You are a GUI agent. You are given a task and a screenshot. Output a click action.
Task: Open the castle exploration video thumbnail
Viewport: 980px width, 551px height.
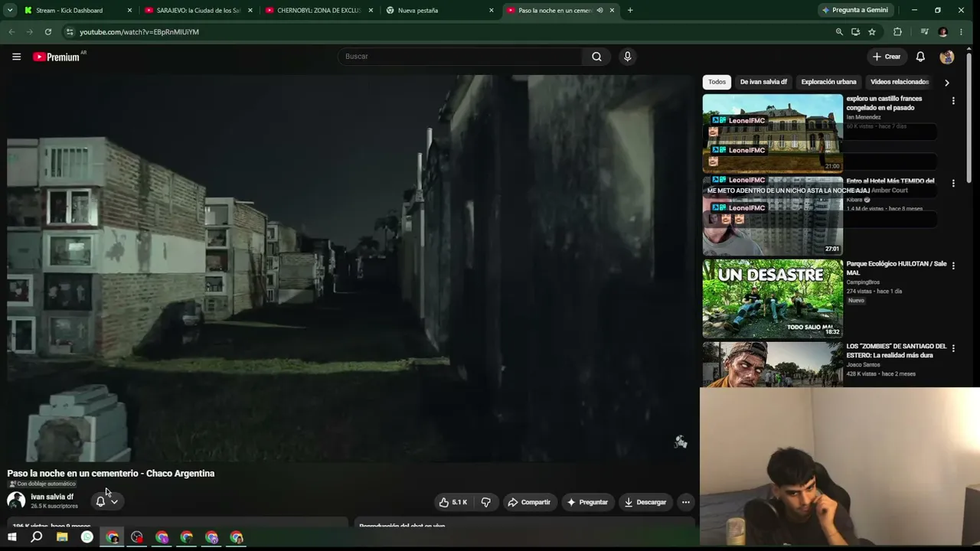(x=773, y=133)
